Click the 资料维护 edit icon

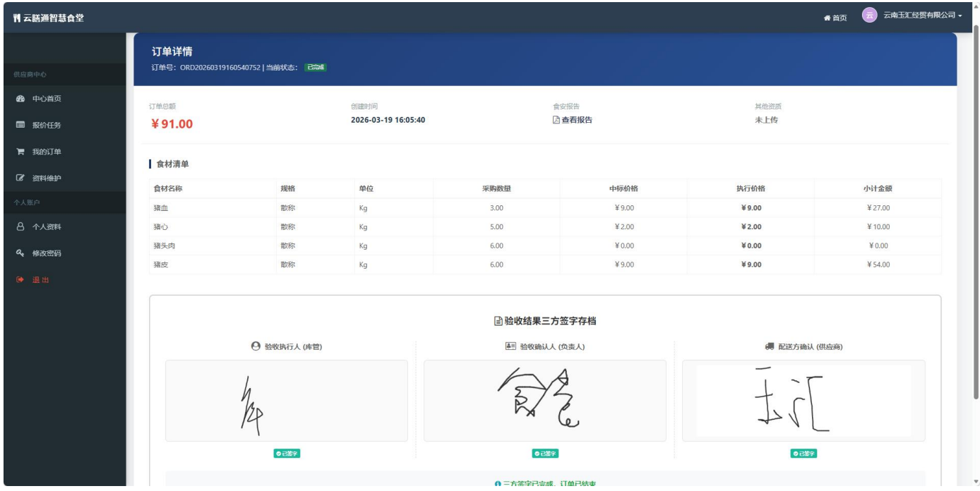[20, 178]
